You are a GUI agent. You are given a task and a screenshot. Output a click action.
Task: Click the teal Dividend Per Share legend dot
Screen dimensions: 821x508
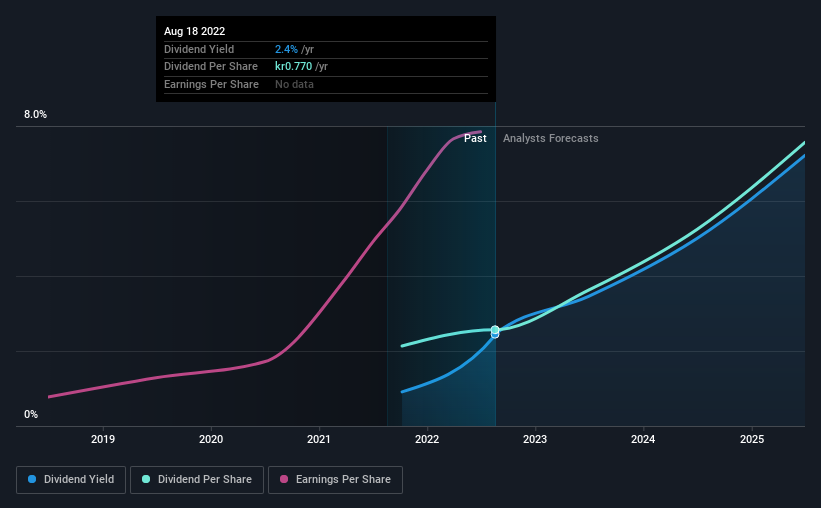coord(146,479)
